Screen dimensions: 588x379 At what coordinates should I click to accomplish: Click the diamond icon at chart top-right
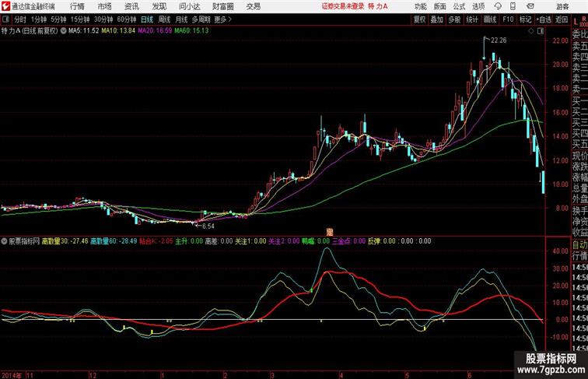(531, 31)
